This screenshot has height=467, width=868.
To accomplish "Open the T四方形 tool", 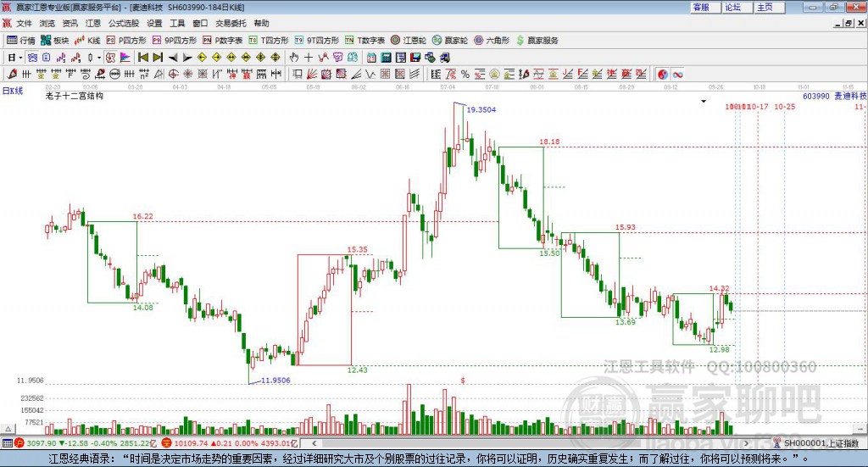I will [x=269, y=41].
